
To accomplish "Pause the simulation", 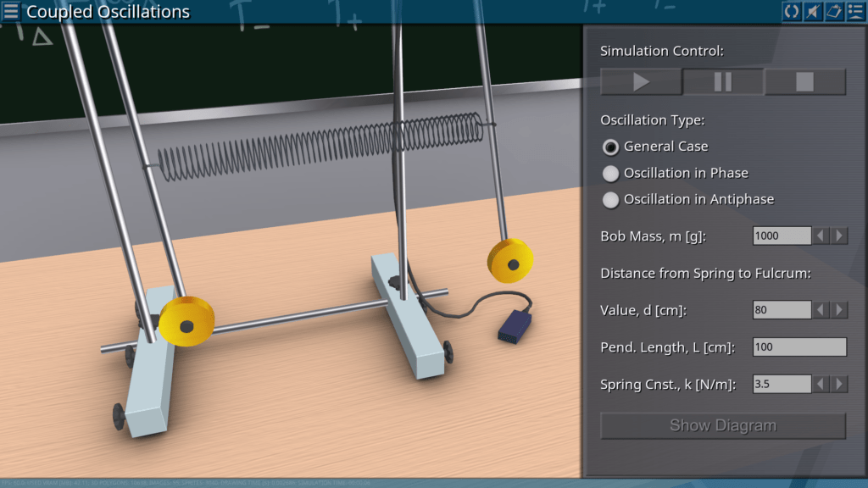I will pyautogui.click(x=723, y=82).
